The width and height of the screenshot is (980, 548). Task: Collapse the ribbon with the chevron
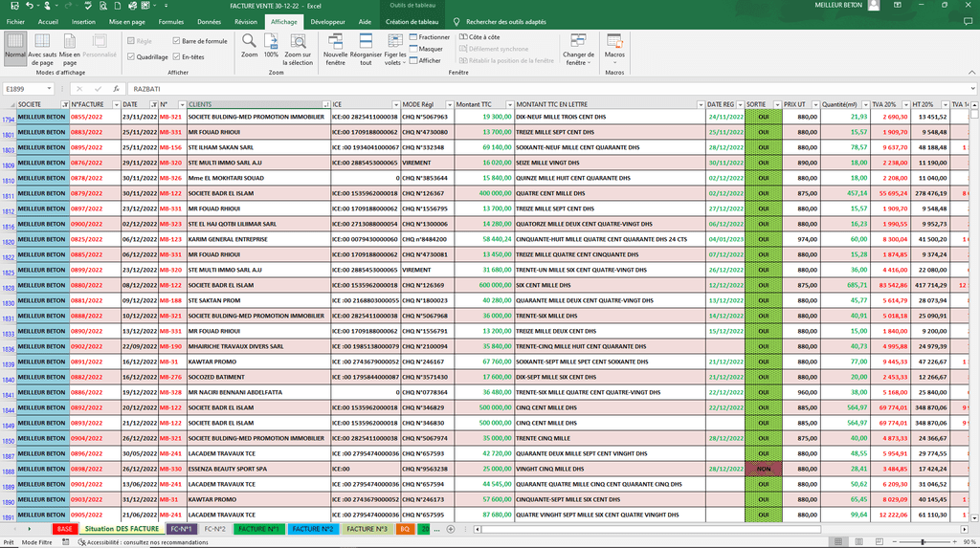click(972, 73)
